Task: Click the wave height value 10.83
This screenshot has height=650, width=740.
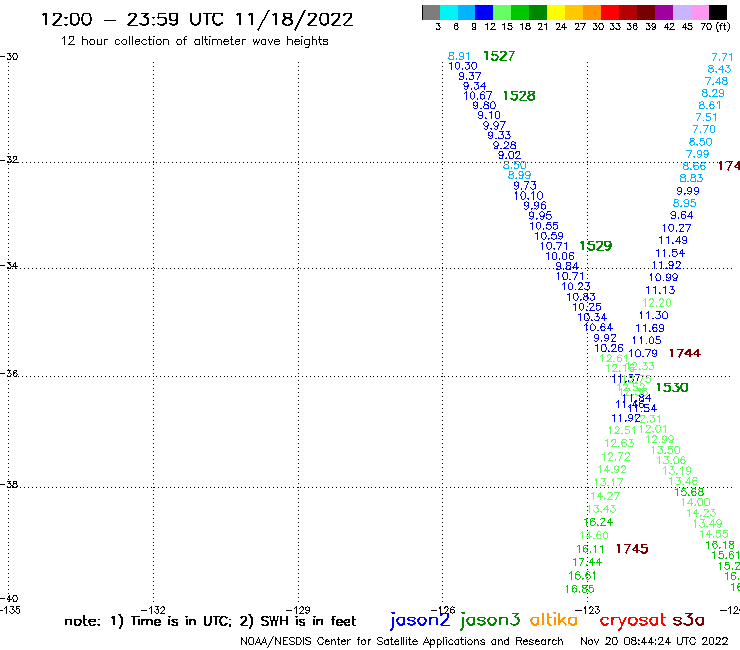Action: (x=581, y=297)
